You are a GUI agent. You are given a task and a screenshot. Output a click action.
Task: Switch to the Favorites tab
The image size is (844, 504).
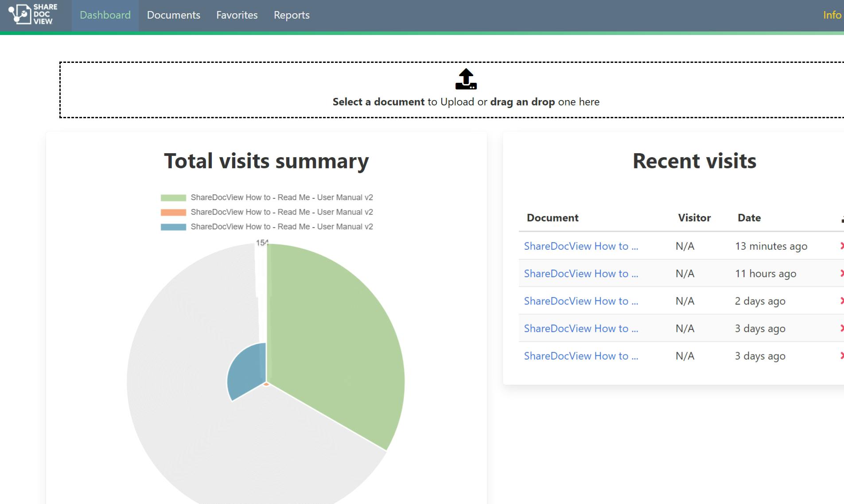point(237,15)
